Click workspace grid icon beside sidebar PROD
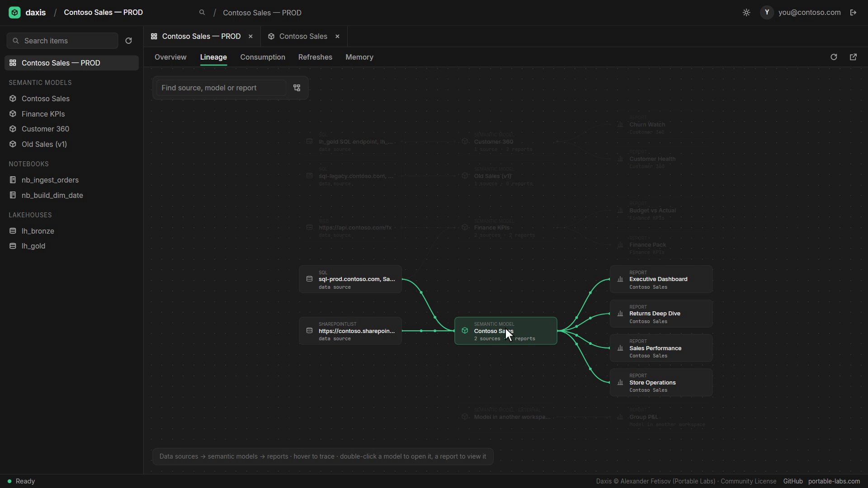The image size is (868, 488). tap(13, 63)
